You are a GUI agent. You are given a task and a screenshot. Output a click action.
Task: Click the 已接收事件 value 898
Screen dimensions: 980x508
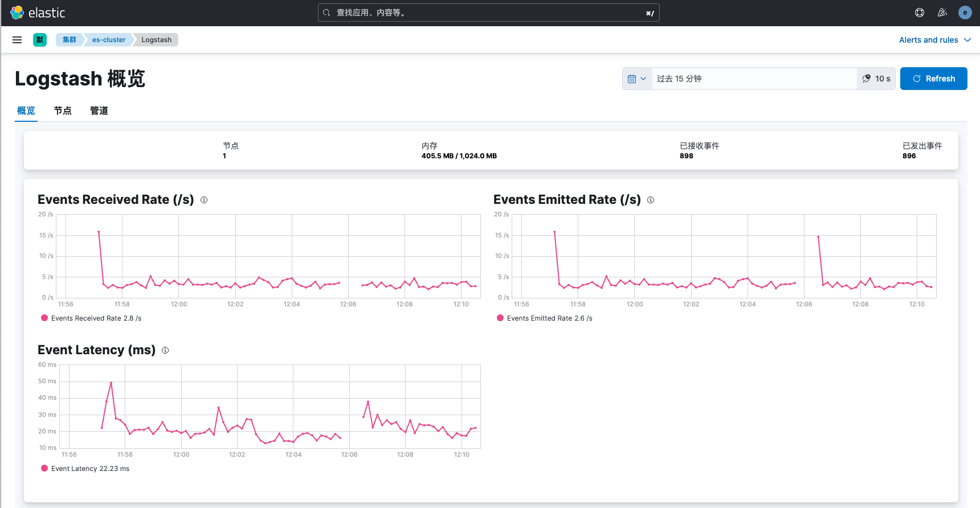tap(687, 156)
